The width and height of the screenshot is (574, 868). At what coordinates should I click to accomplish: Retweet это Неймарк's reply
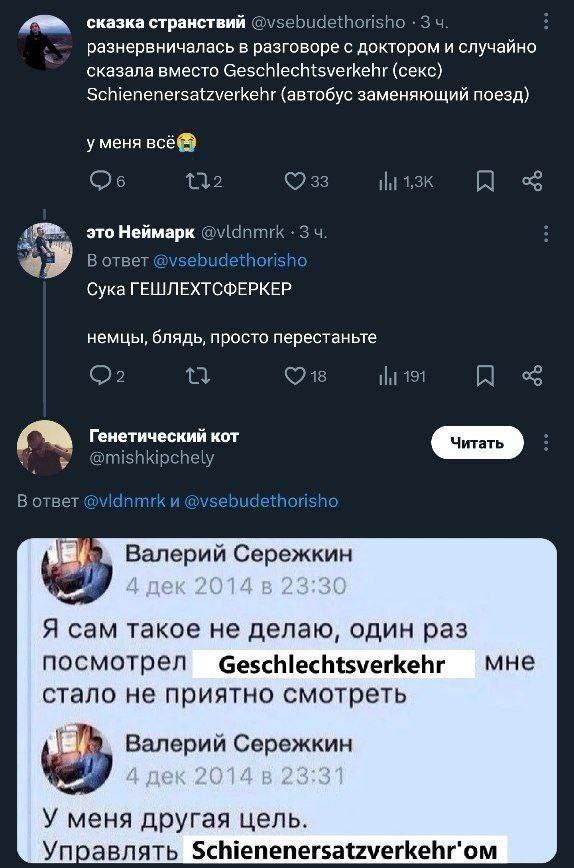[x=198, y=376]
